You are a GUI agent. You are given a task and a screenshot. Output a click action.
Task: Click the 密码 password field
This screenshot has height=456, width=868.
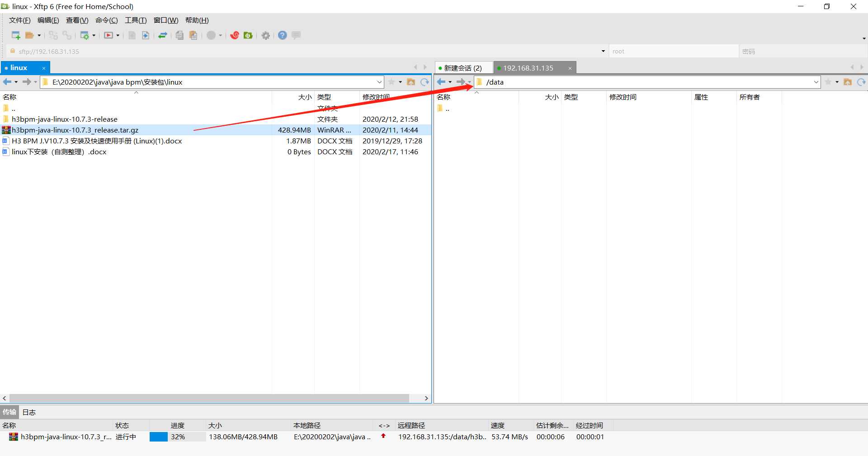click(802, 51)
